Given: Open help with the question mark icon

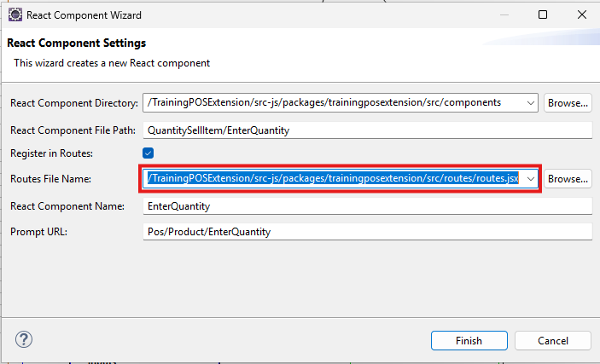Looking at the screenshot, I should 24,340.
